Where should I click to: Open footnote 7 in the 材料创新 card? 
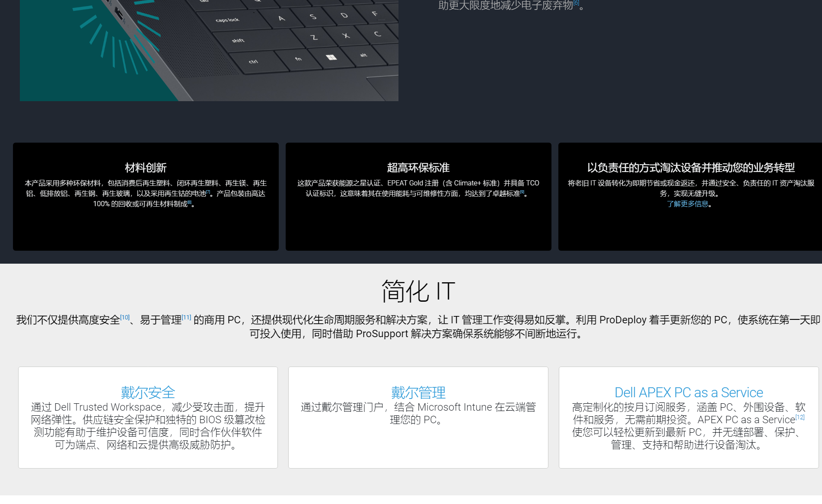tap(208, 191)
